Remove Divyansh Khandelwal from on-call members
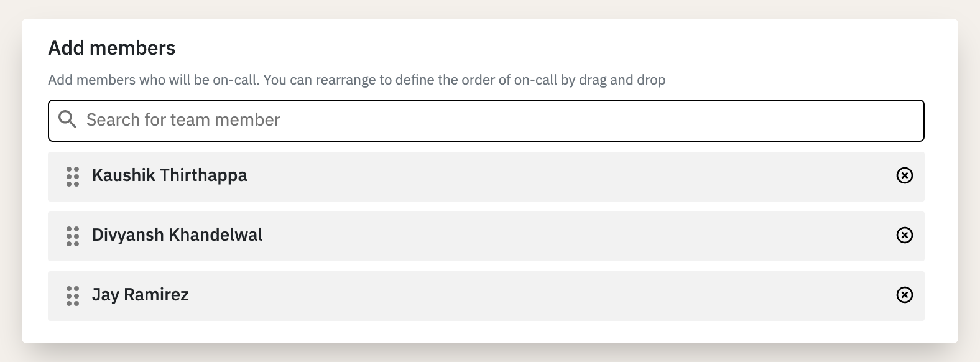The width and height of the screenshot is (980, 362). click(x=904, y=235)
